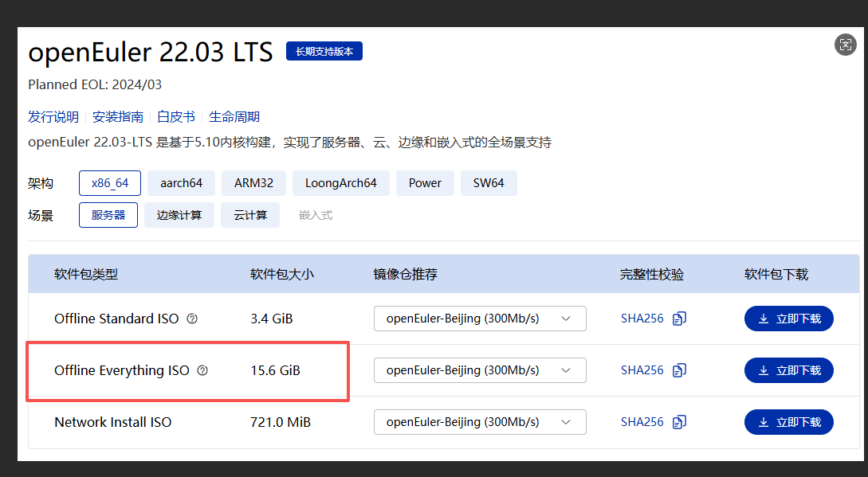The height and width of the screenshot is (477, 868).
Task: Expand mirror dropdown for Offline Standard ISO
Action: click(480, 319)
